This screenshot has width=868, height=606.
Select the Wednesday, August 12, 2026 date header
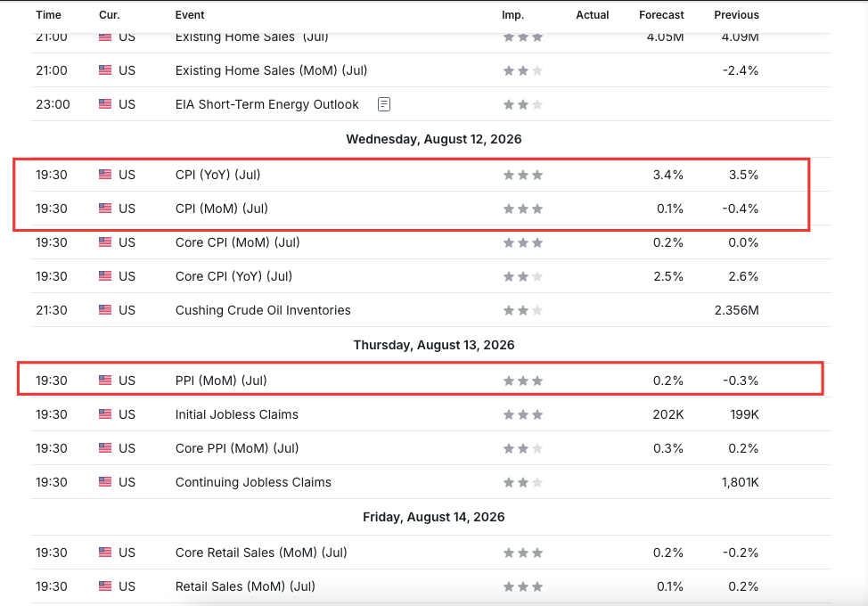click(x=434, y=139)
